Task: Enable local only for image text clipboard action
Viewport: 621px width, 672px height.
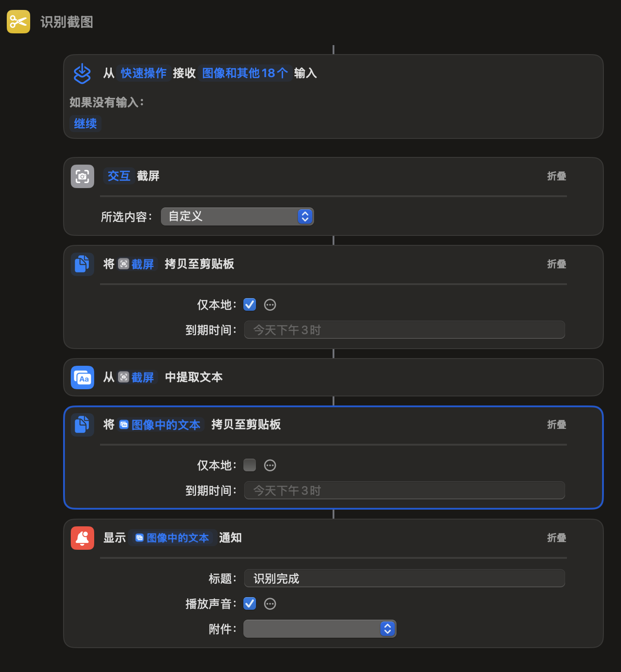Action: tap(250, 465)
